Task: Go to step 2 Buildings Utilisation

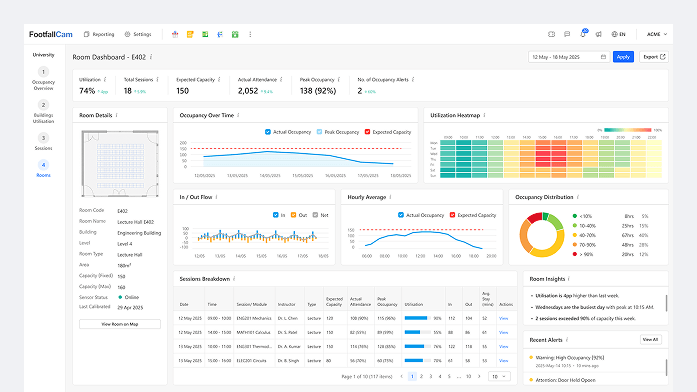Action: (x=43, y=112)
